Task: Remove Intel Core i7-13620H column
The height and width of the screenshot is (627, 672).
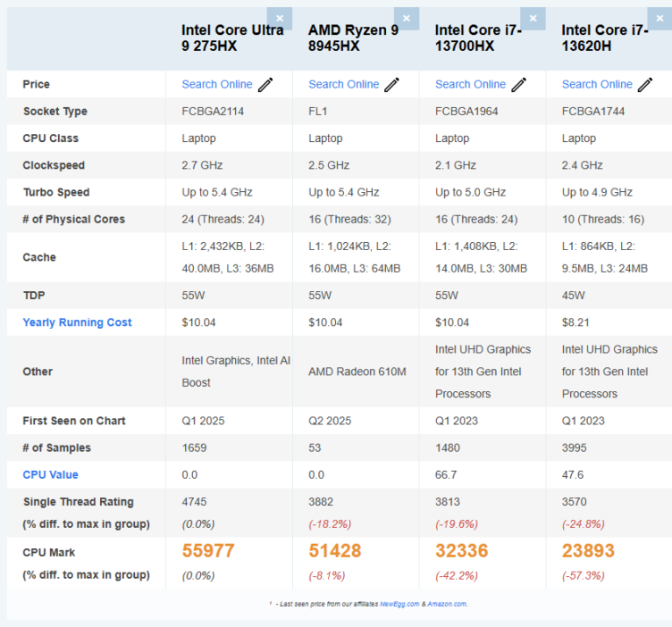Action: [x=659, y=19]
